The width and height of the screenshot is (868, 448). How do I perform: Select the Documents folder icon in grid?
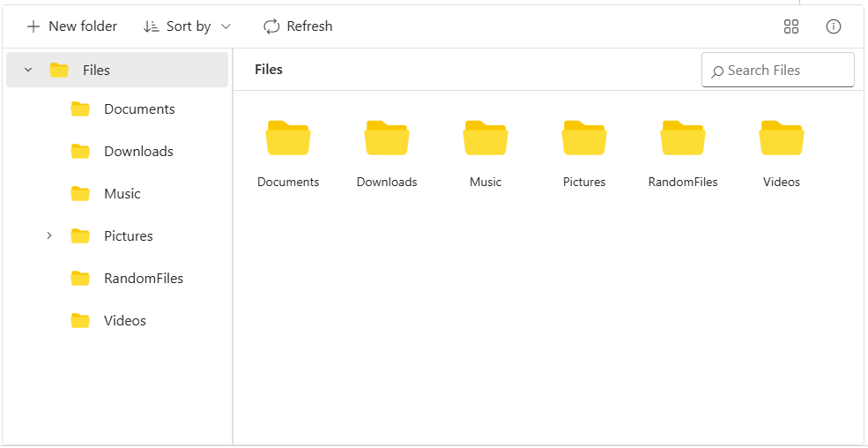[288, 138]
